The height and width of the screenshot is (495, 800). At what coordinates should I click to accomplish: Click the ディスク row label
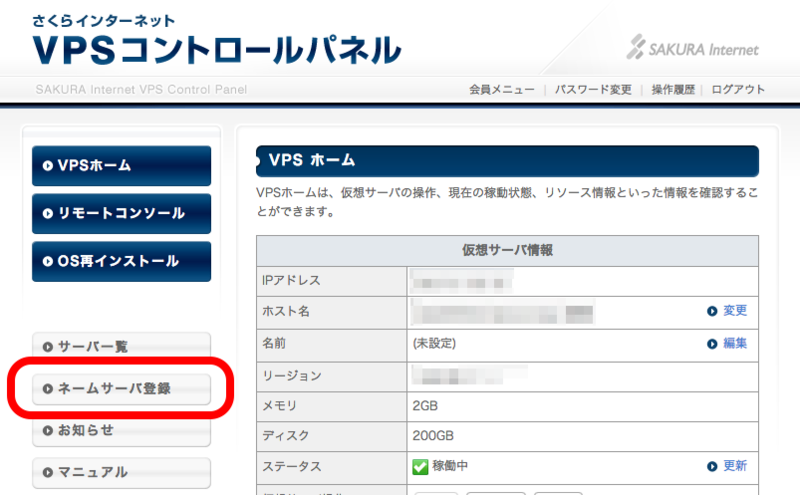coord(285,436)
